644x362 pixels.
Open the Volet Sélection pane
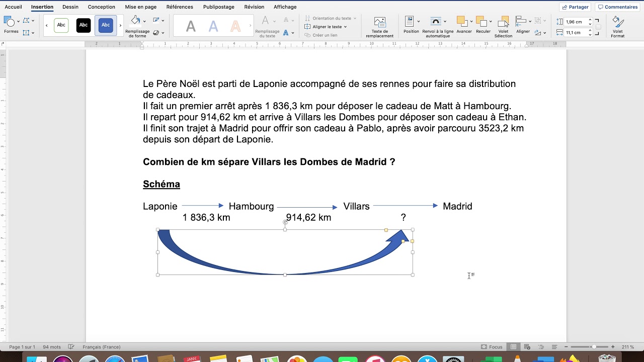pyautogui.click(x=503, y=27)
